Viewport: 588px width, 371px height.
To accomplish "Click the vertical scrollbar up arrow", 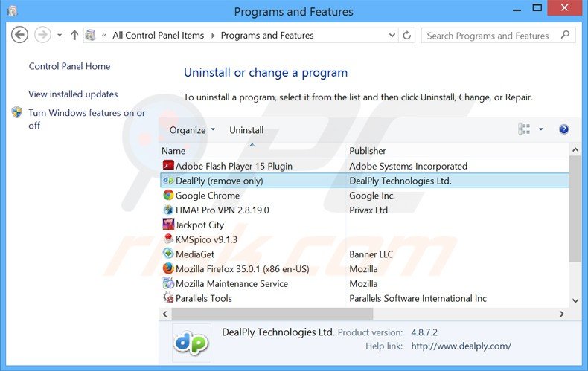I will click(x=575, y=150).
